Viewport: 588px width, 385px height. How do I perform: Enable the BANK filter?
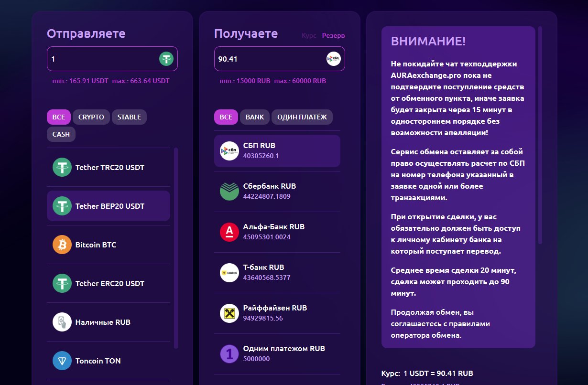(x=254, y=117)
